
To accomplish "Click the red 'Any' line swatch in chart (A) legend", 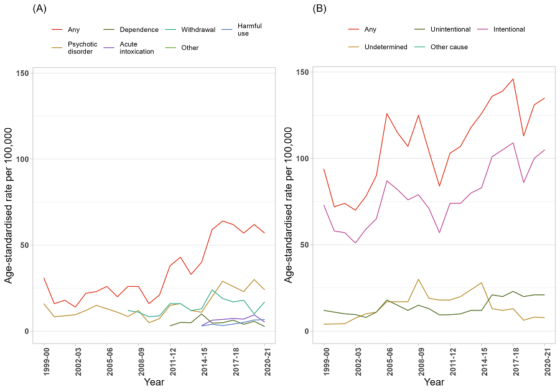I will 57,30.
